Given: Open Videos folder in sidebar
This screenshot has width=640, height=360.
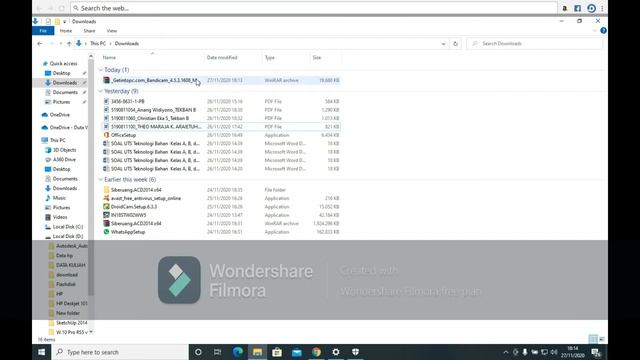Looking at the screenshot, I should tap(60, 217).
